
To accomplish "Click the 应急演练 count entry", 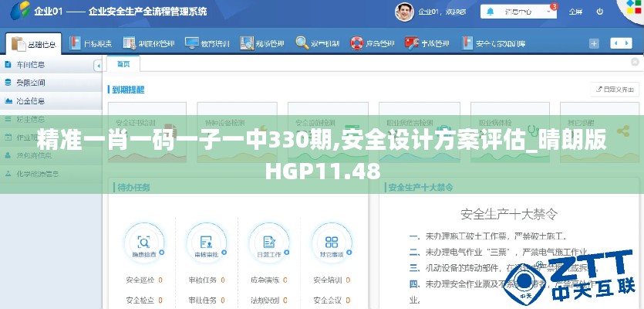I will pos(269,280).
